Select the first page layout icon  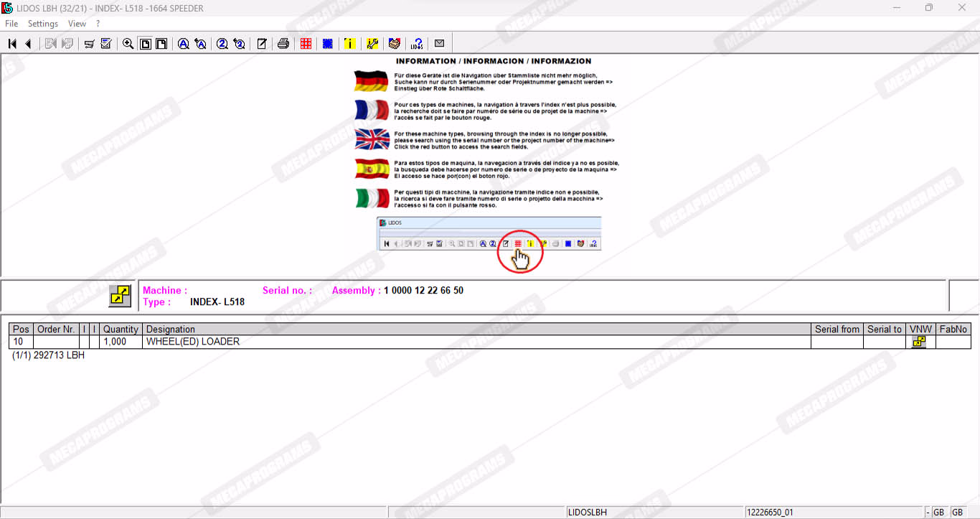(x=146, y=44)
